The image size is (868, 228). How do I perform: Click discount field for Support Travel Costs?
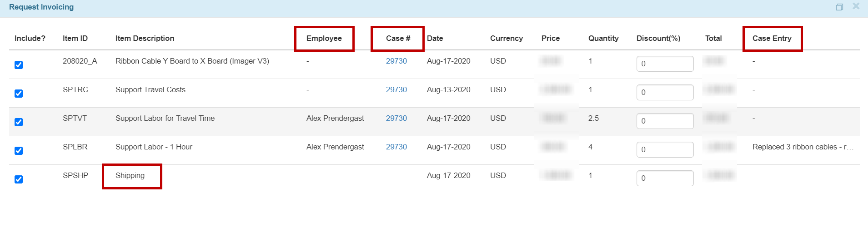click(x=664, y=93)
